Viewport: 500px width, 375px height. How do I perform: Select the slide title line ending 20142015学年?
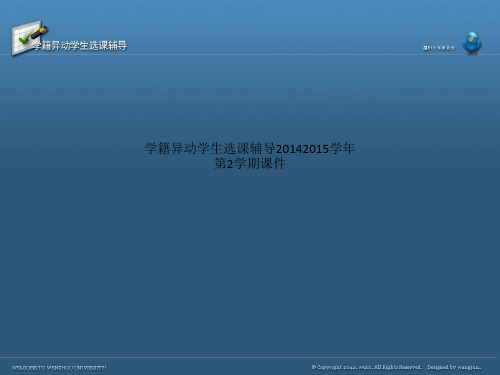[250, 148]
